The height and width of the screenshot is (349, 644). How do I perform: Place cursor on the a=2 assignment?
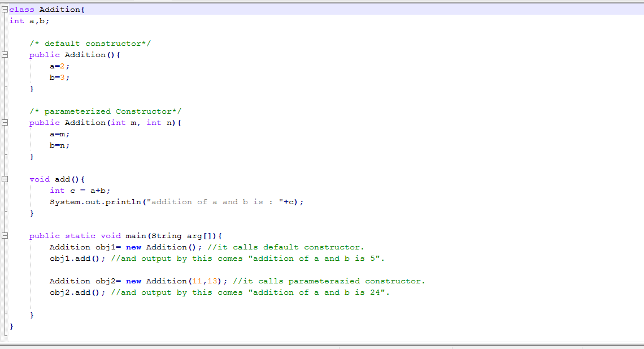pos(58,66)
